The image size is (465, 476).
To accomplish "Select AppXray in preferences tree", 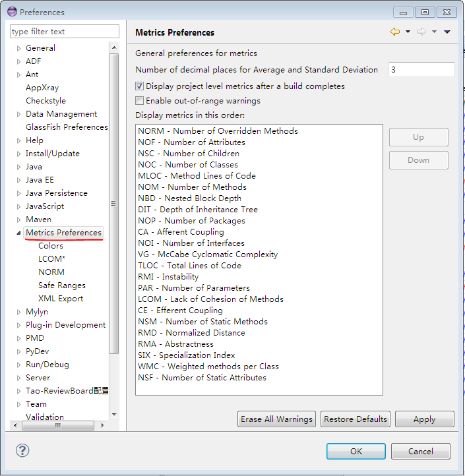I will click(42, 88).
